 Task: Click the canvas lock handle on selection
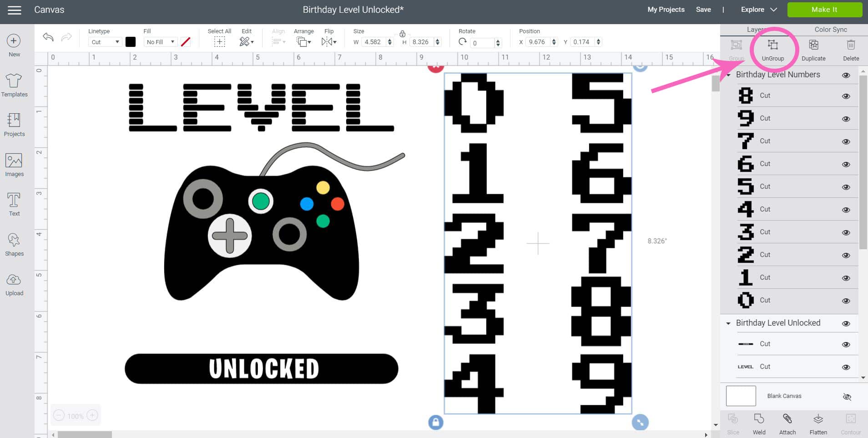click(435, 422)
